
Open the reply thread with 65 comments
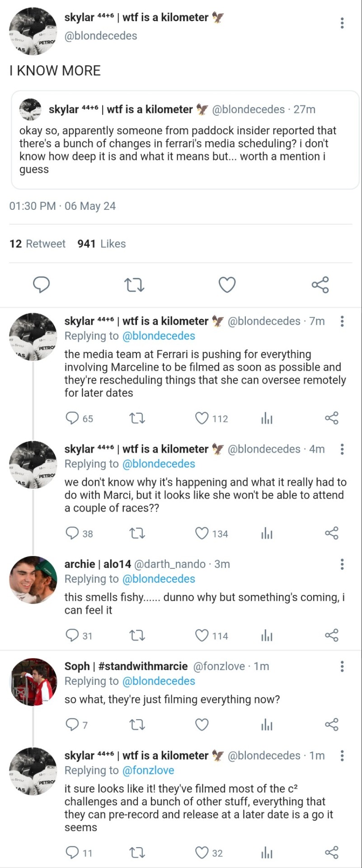72,418
